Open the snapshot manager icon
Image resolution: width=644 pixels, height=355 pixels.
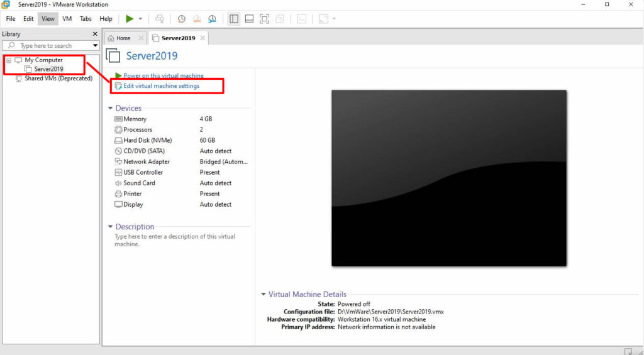[x=213, y=19]
